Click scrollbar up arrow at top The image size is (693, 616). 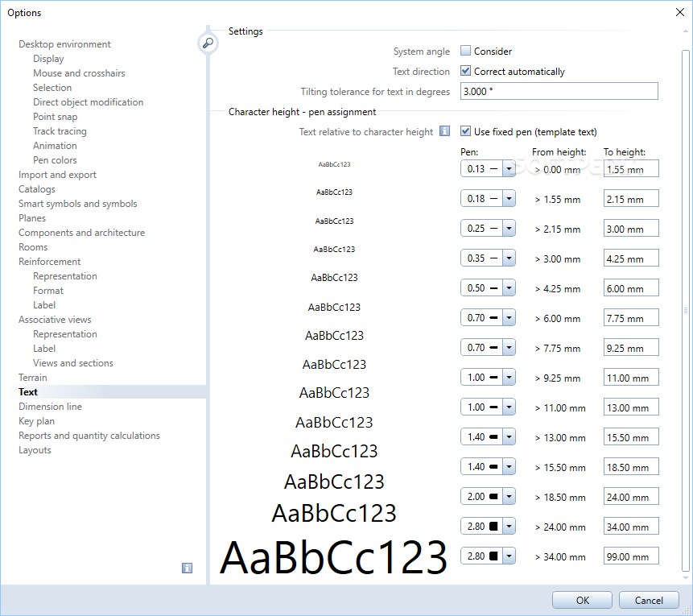pos(686,31)
